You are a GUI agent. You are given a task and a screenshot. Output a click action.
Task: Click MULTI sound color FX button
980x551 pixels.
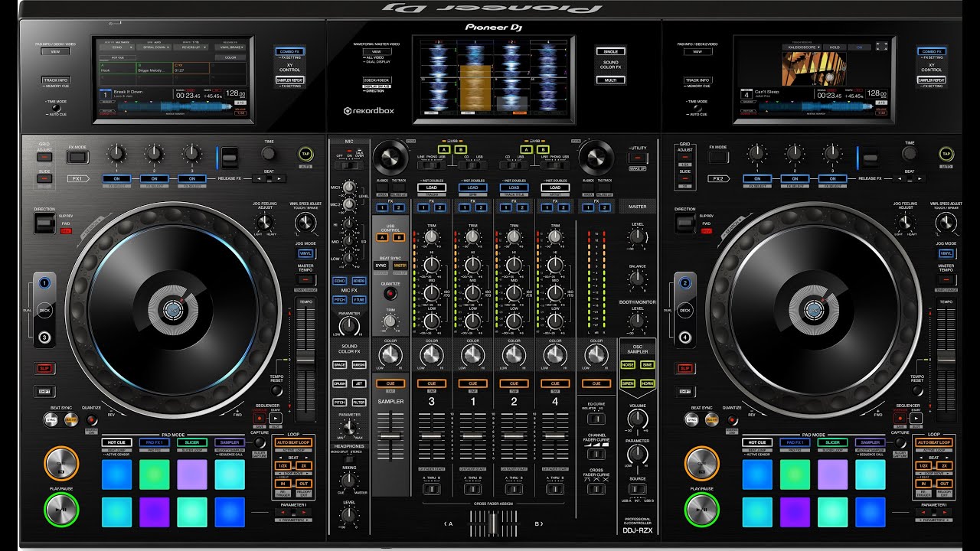click(610, 80)
